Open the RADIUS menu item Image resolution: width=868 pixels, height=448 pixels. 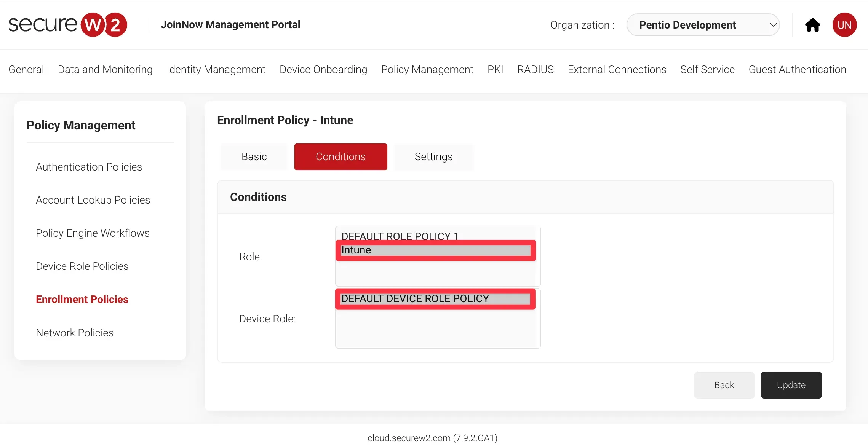pos(535,69)
